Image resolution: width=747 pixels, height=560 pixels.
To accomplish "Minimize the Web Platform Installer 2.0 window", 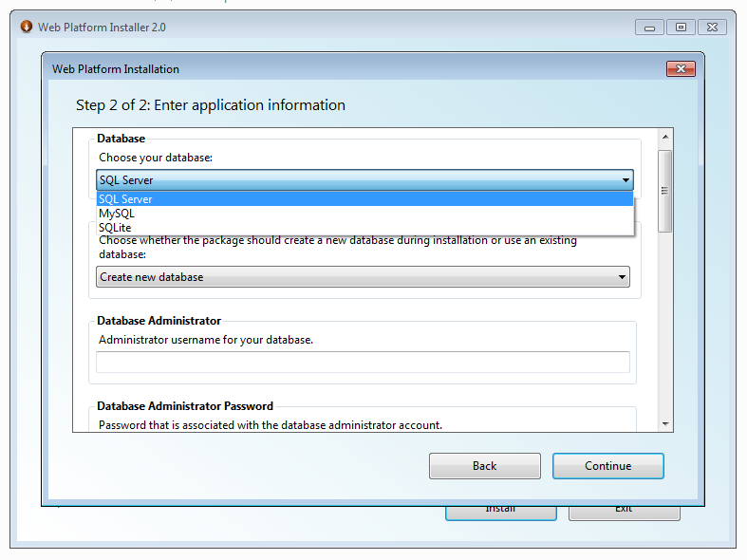I will tap(649, 28).
